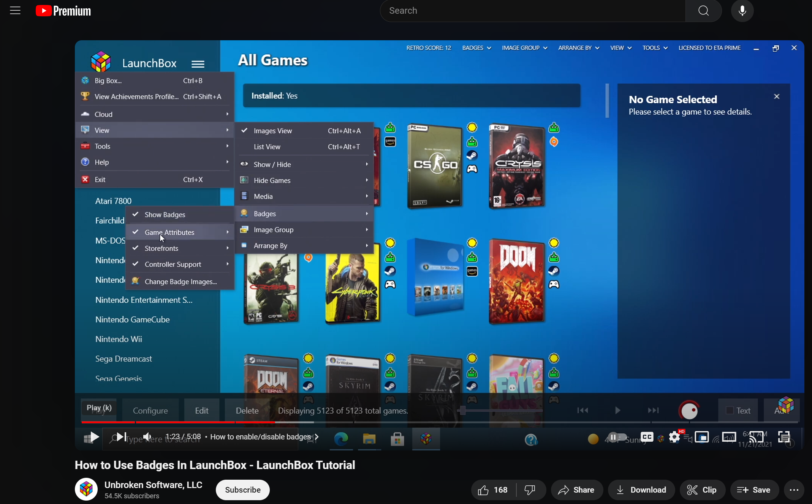Select the checked Images View option

[x=304, y=131]
